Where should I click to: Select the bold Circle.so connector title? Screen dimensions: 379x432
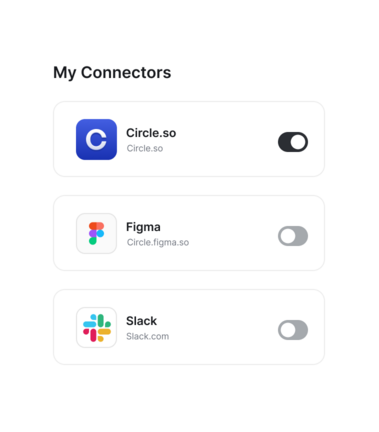pos(151,133)
